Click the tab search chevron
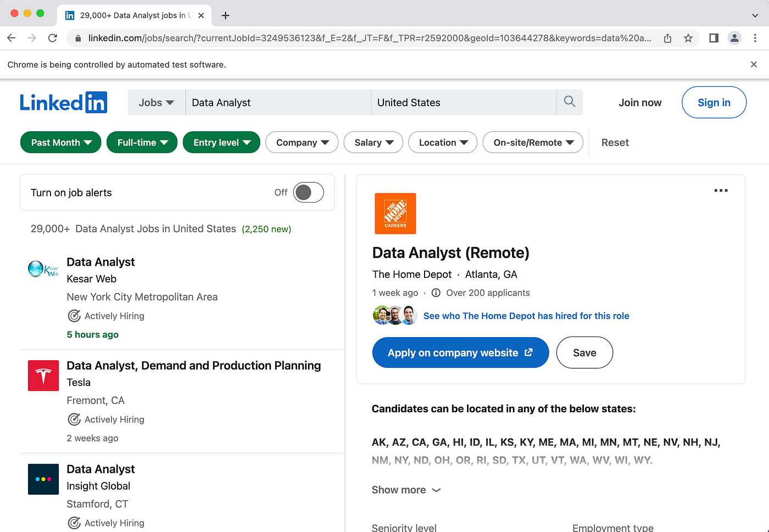 pos(755,15)
